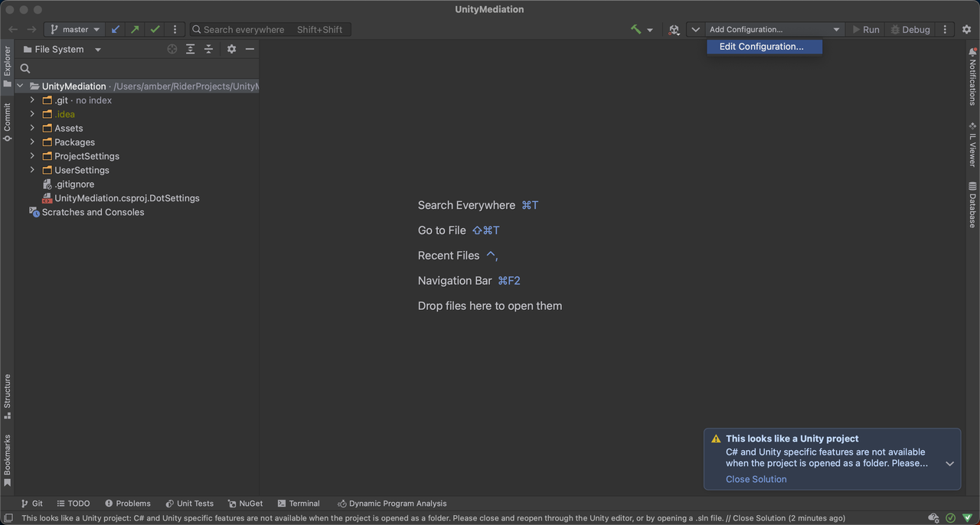
Task: Click the chevron before Add Configuration
Action: point(695,29)
